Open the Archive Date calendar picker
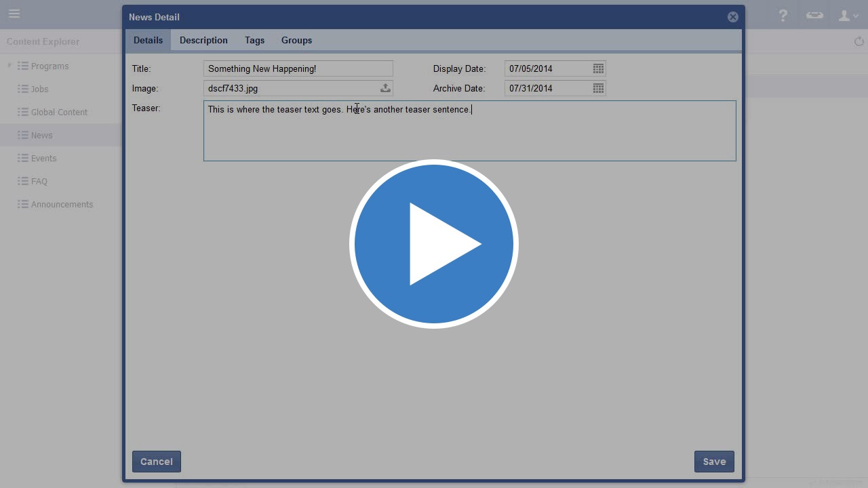 coord(598,88)
